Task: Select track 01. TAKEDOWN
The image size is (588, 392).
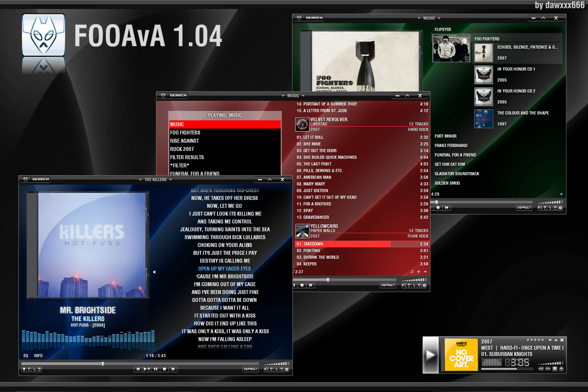Action: 362,244
